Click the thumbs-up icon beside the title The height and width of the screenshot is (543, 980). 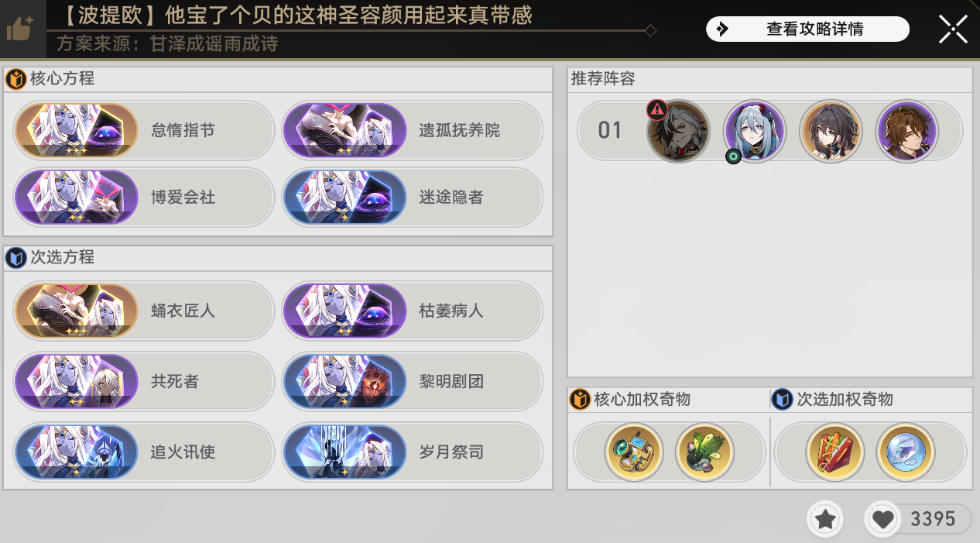point(19,29)
